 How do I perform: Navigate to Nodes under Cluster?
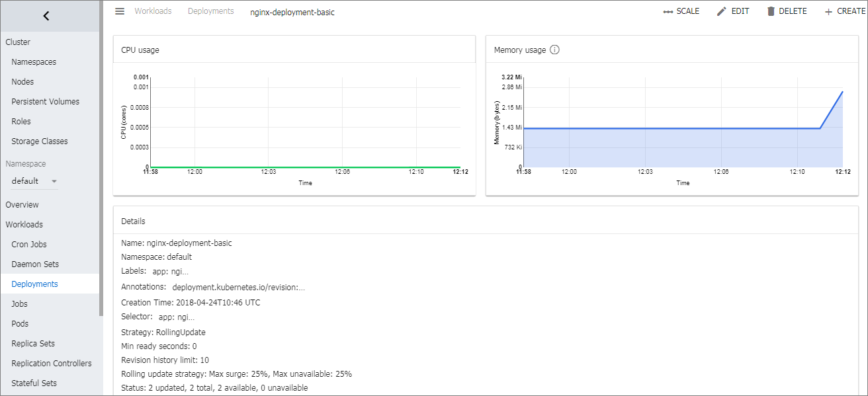[x=22, y=82]
